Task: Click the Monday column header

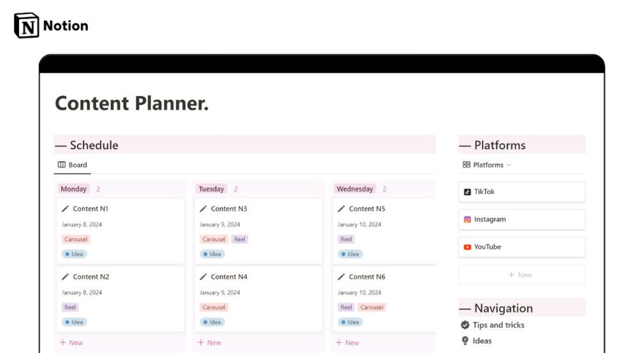Action: (x=74, y=189)
